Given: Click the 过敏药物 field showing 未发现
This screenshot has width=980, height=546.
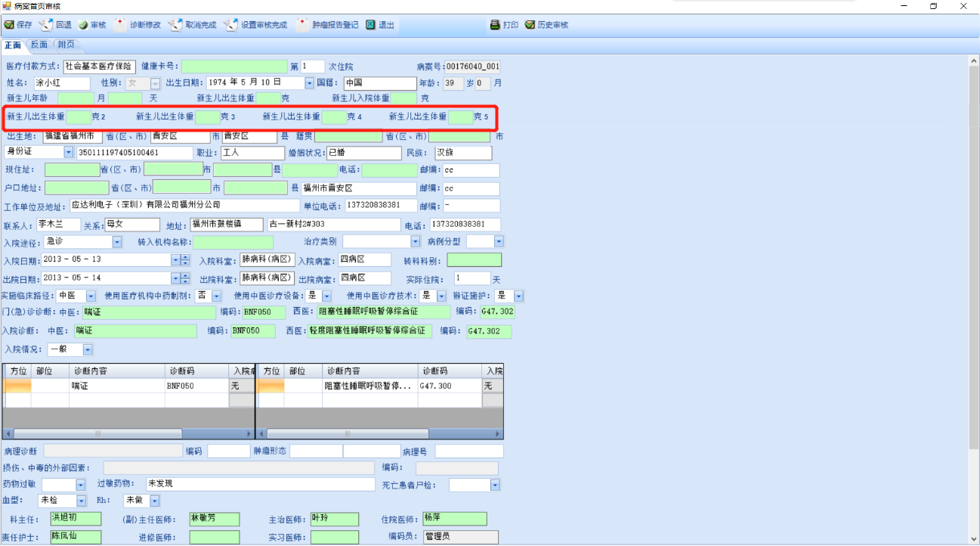Looking at the screenshot, I should (x=260, y=484).
